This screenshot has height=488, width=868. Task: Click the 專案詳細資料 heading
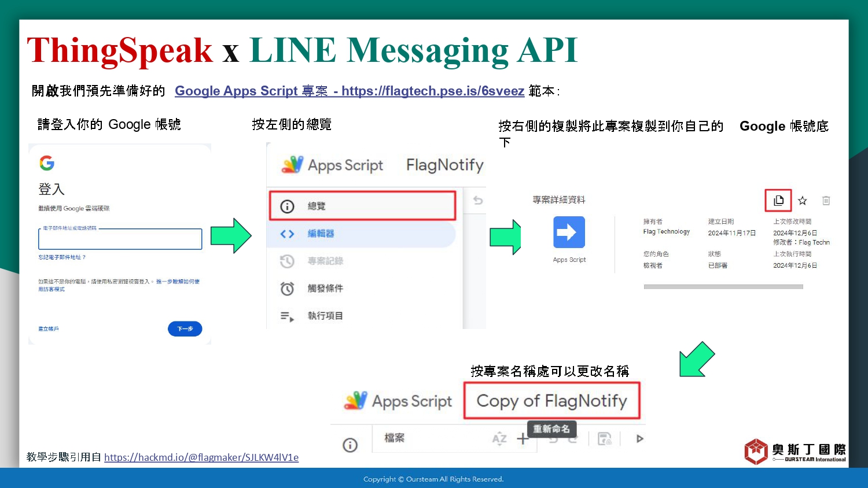559,199
